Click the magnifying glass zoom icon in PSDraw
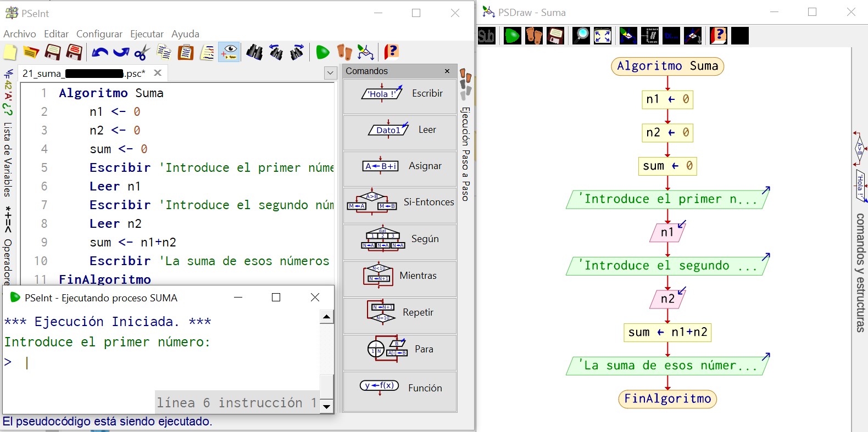 coord(581,36)
